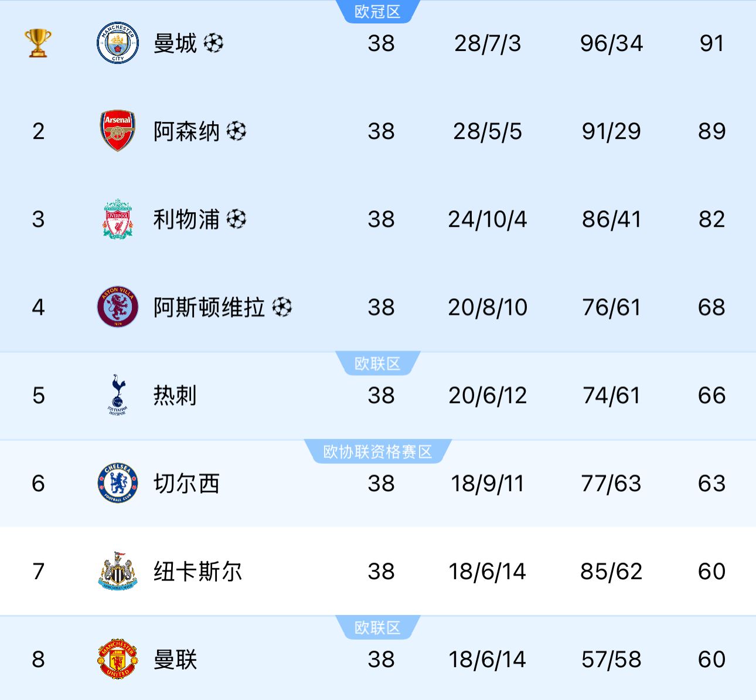The width and height of the screenshot is (756, 700).
Task: Click the Tottenham Hotspur crest
Action: click(118, 395)
